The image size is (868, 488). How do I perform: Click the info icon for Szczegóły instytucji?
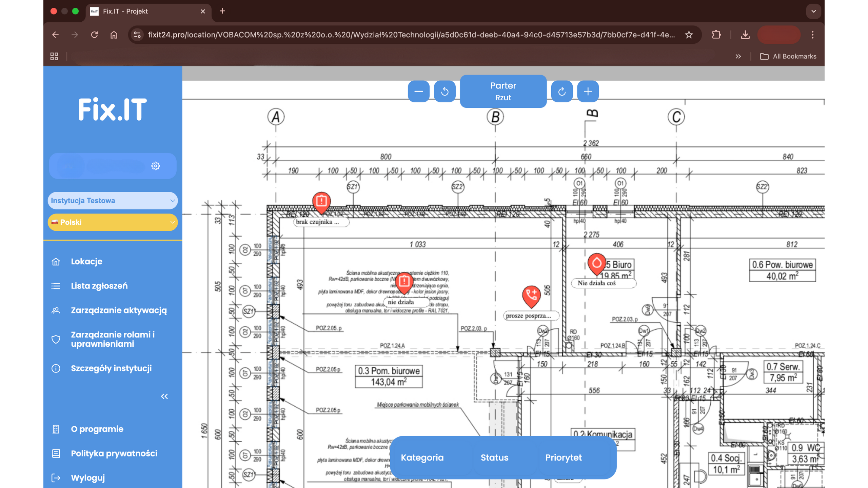pos(56,368)
